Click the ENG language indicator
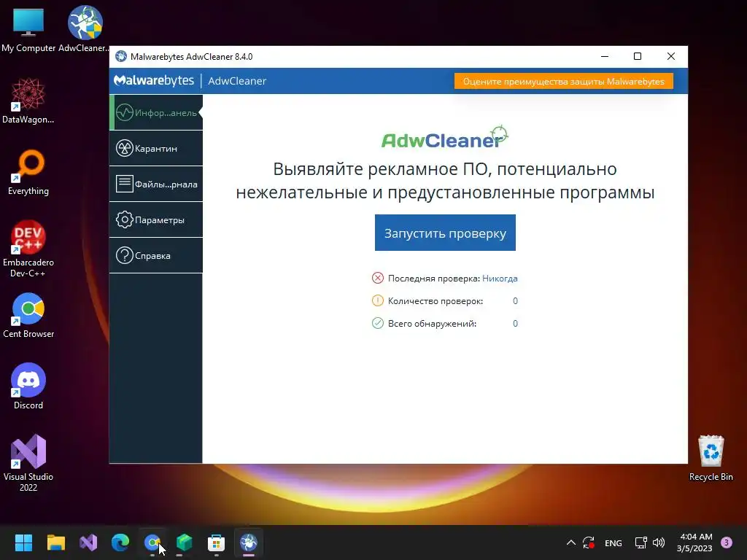This screenshot has height=560, width=747. (613, 543)
